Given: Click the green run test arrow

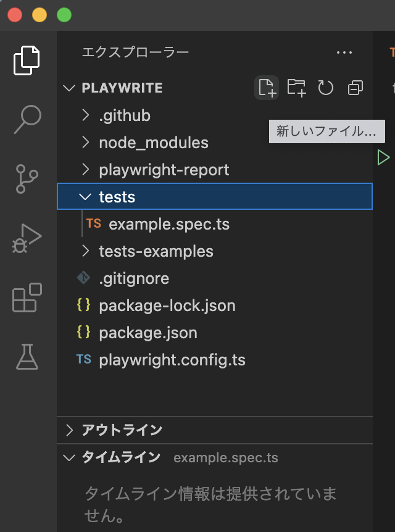Looking at the screenshot, I should coord(383,157).
